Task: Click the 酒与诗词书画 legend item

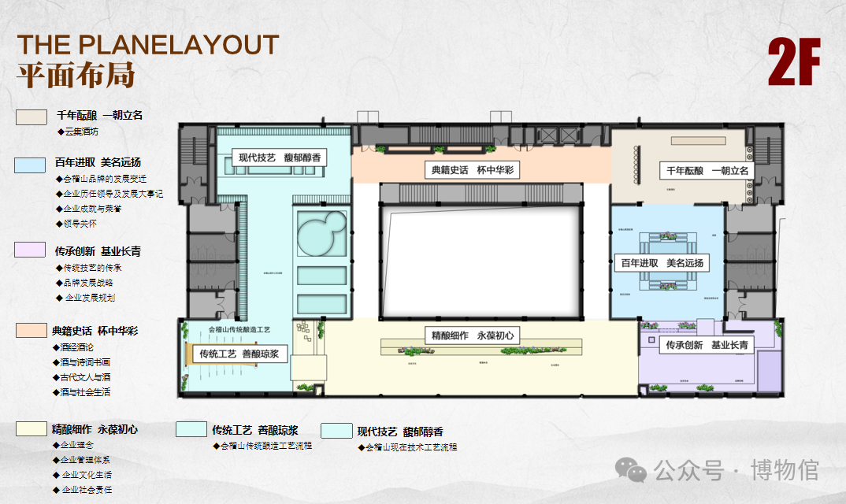Action: tap(91, 362)
